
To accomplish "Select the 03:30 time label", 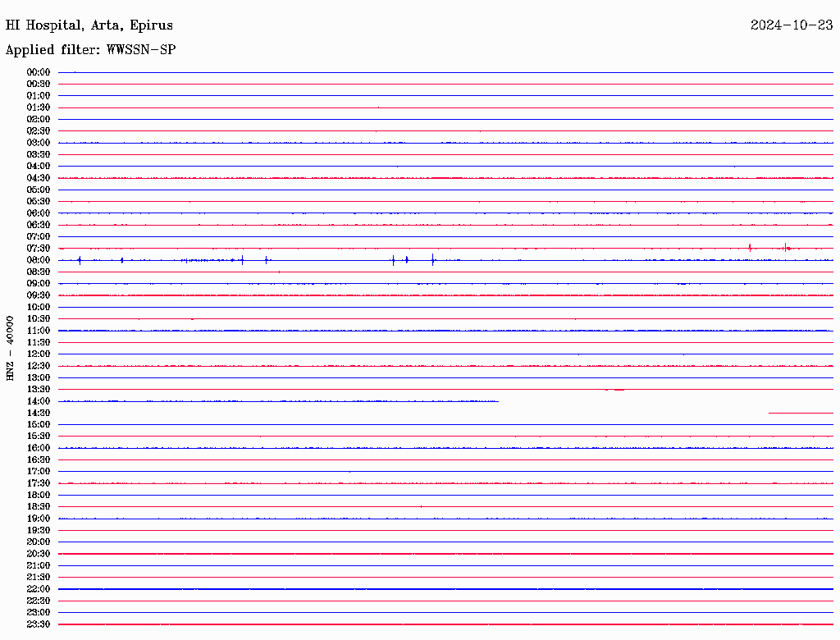I will [x=39, y=155].
